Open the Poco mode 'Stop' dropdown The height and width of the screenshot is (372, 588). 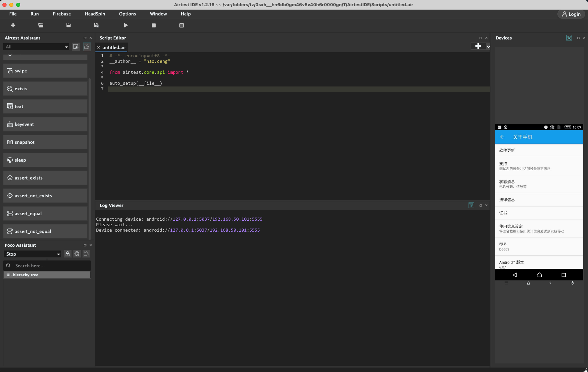pos(33,254)
